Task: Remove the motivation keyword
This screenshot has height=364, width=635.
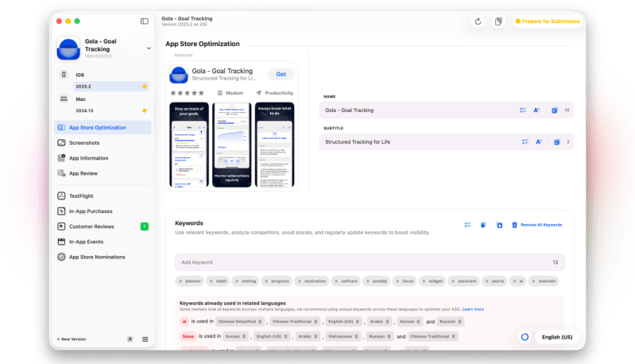Action: (300, 281)
